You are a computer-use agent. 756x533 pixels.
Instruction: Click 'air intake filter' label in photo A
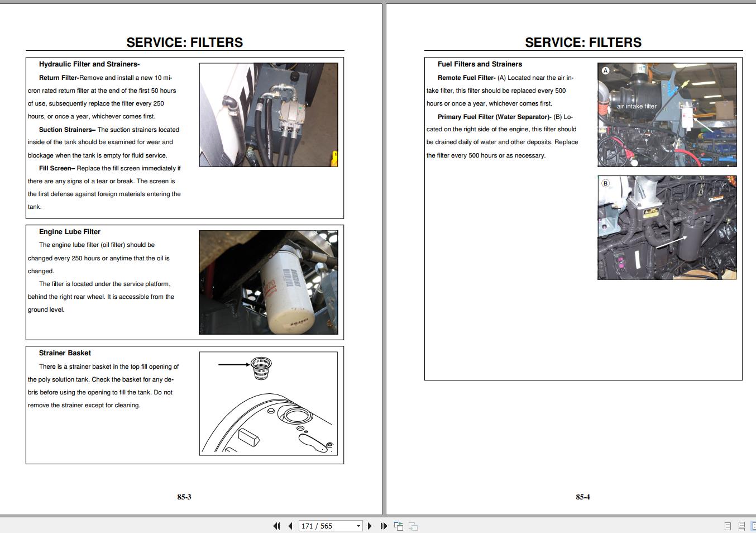pos(637,106)
